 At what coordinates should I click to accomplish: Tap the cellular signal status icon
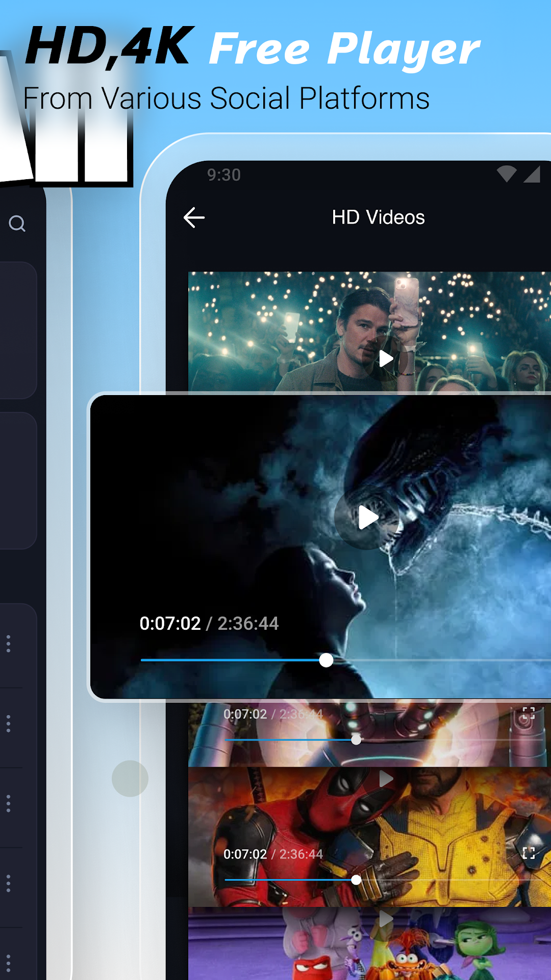532,174
